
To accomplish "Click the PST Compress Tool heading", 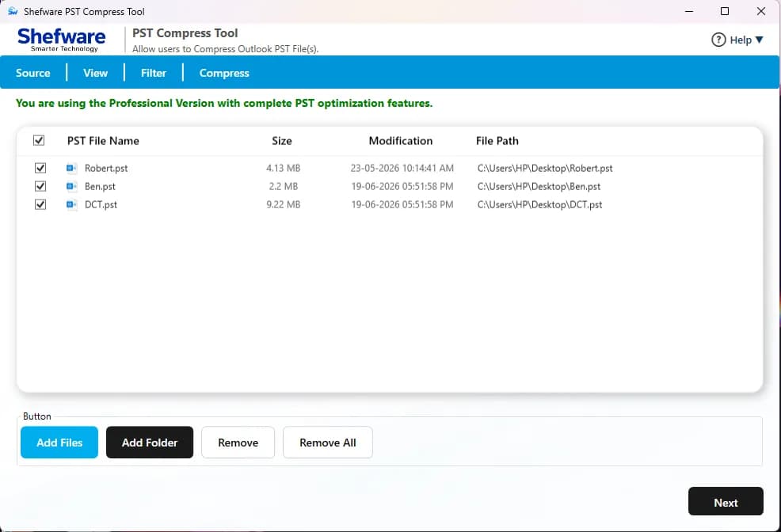I will click(185, 33).
